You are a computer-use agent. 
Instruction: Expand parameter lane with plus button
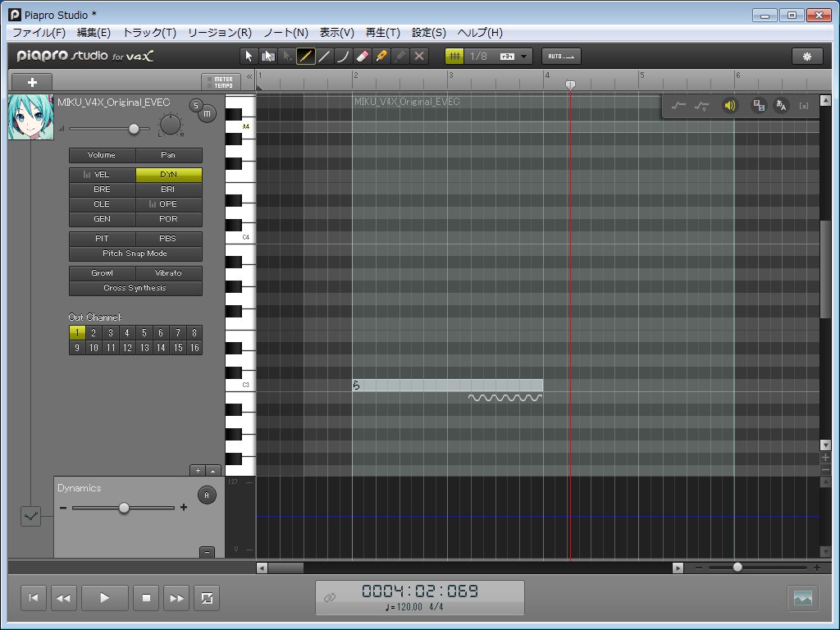(x=198, y=470)
